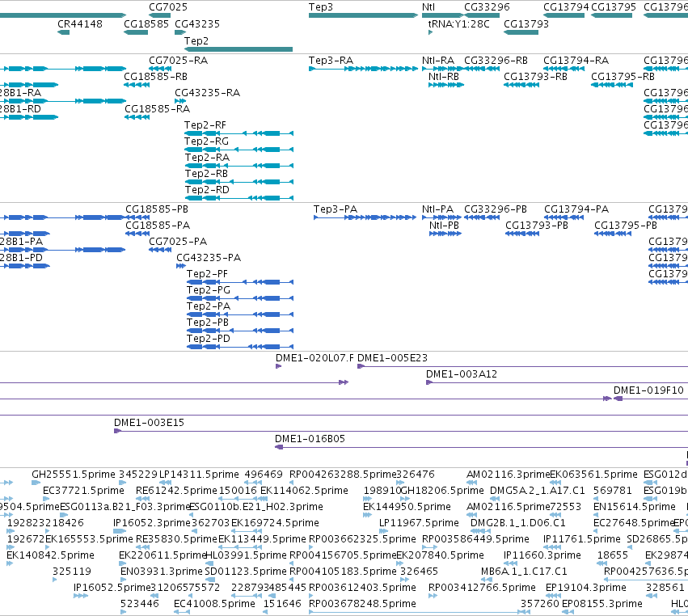Screen dimensions: 688x616
Task: Click the Ntl-RB transcript label
Action: click(x=444, y=76)
